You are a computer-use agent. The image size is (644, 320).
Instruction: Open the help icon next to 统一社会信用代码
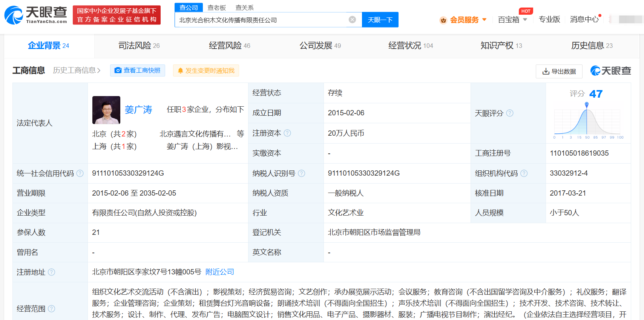click(80, 173)
